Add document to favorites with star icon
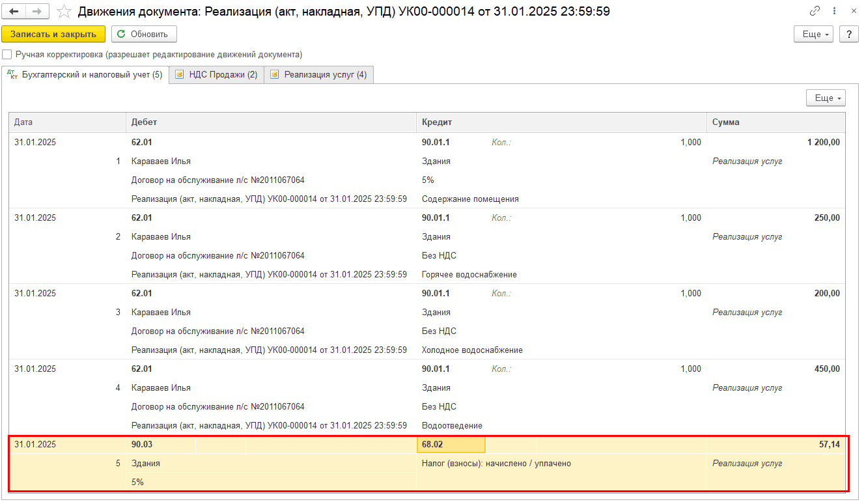The height and width of the screenshot is (504, 866). [x=64, y=12]
